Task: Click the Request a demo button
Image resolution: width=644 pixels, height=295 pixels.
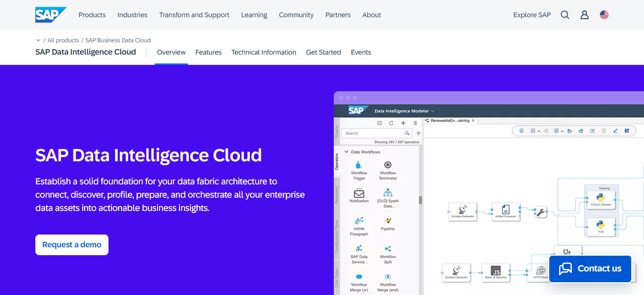Action: point(72,244)
